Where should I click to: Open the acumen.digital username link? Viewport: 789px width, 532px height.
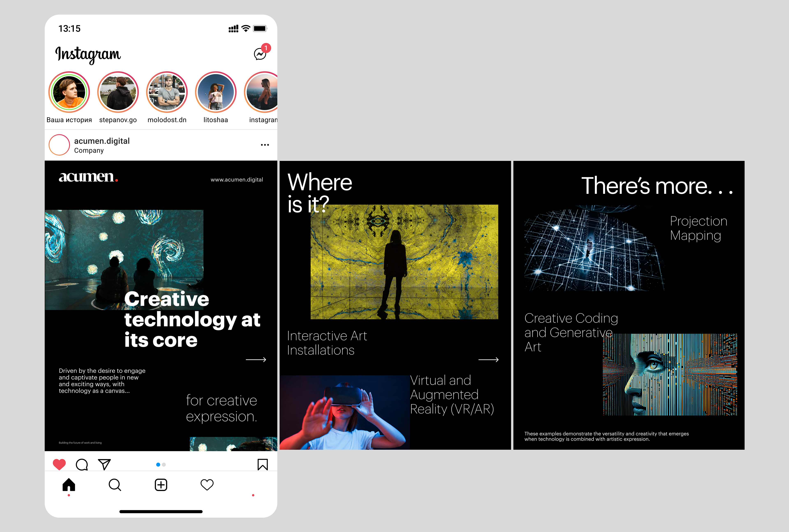coord(102,141)
